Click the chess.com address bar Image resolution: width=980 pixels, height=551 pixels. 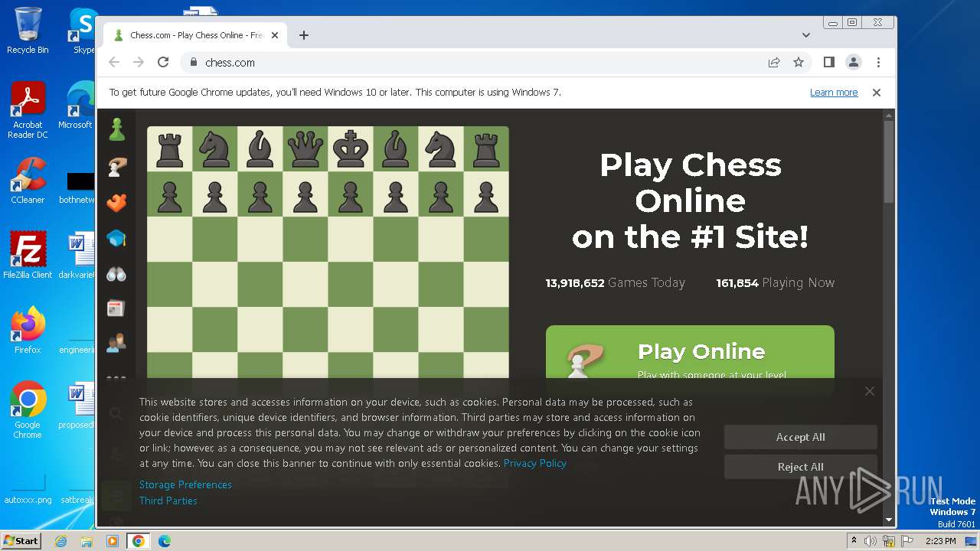[x=475, y=62]
